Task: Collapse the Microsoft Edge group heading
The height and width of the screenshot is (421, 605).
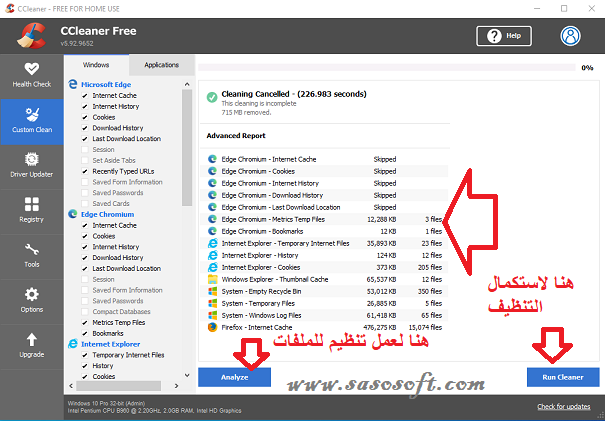Action: point(106,85)
